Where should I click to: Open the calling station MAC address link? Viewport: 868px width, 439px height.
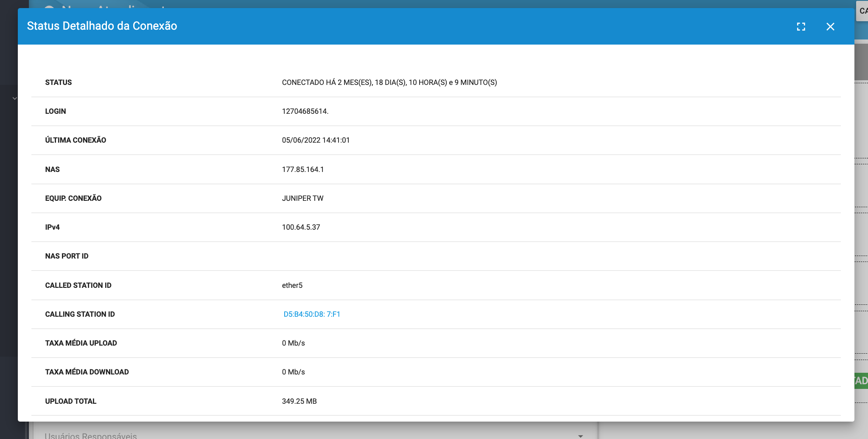(x=312, y=314)
